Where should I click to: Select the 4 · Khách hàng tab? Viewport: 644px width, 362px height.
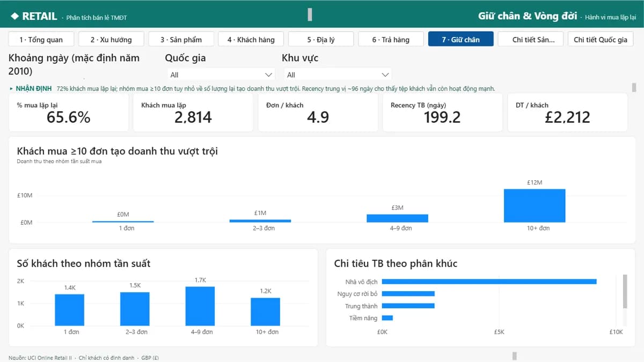click(251, 39)
